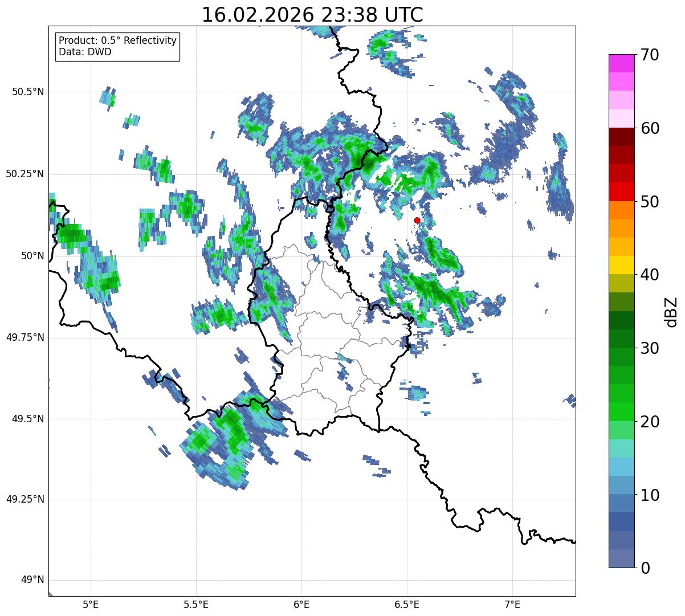Pick the yellow 40 dBZ swatch
This screenshot has height=616, width=685.
pos(621,265)
